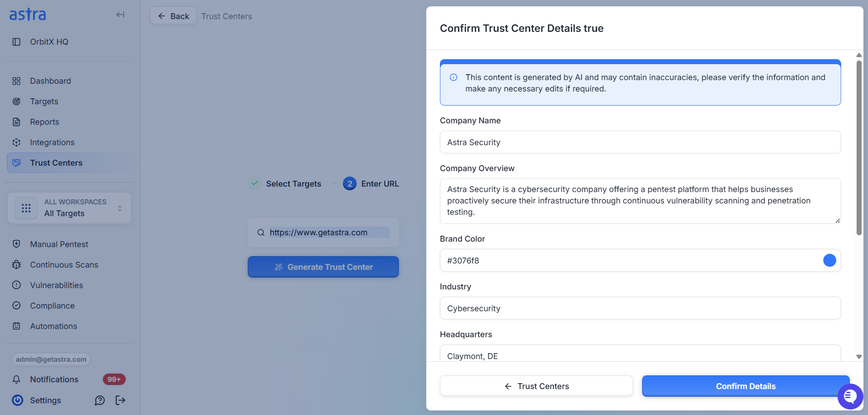
Task: Click the Company Name input field
Action: (x=640, y=142)
